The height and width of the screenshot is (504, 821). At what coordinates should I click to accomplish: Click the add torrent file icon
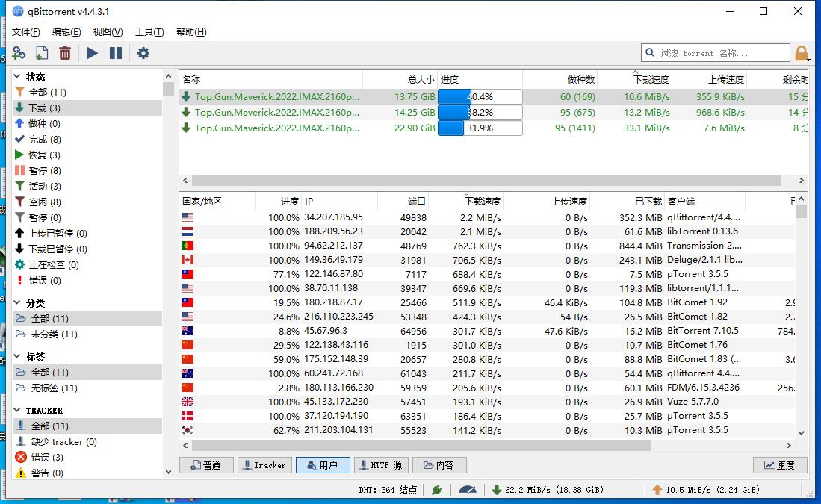point(42,53)
